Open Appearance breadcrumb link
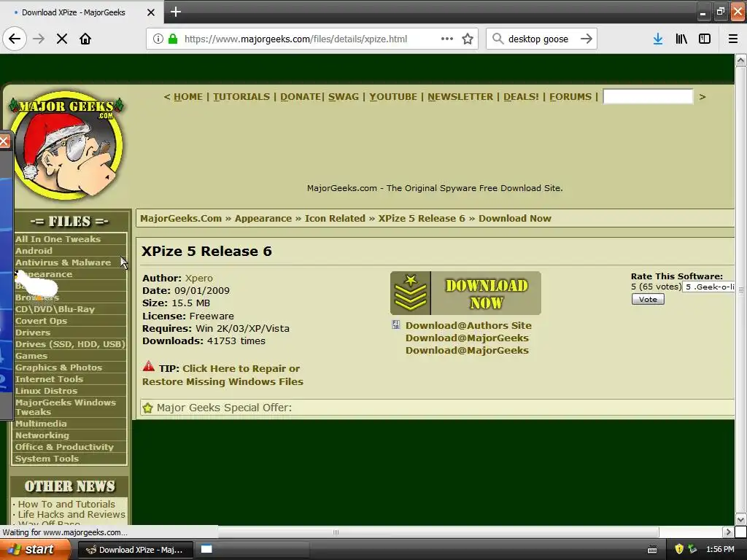 coord(263,219)
